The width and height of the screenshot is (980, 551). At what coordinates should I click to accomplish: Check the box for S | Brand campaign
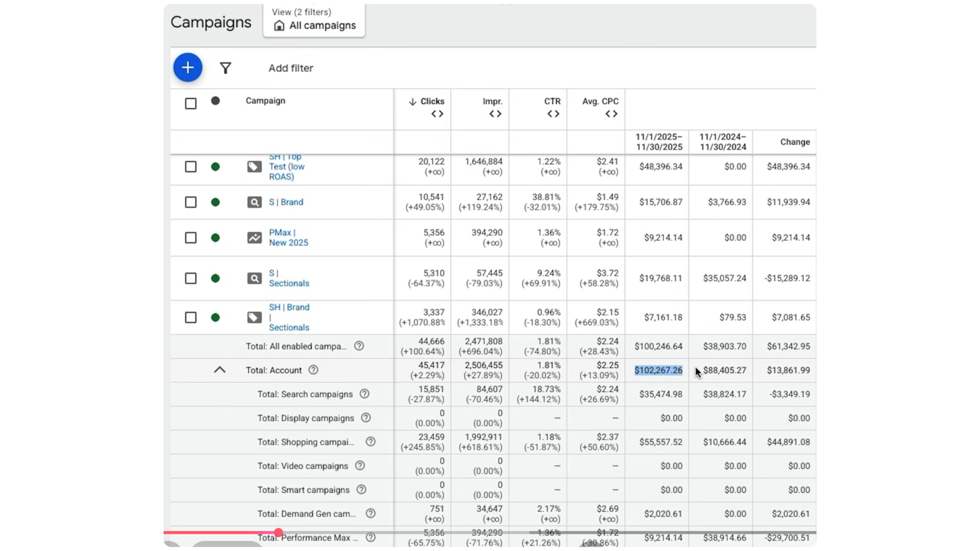click(x=191, y=202)
